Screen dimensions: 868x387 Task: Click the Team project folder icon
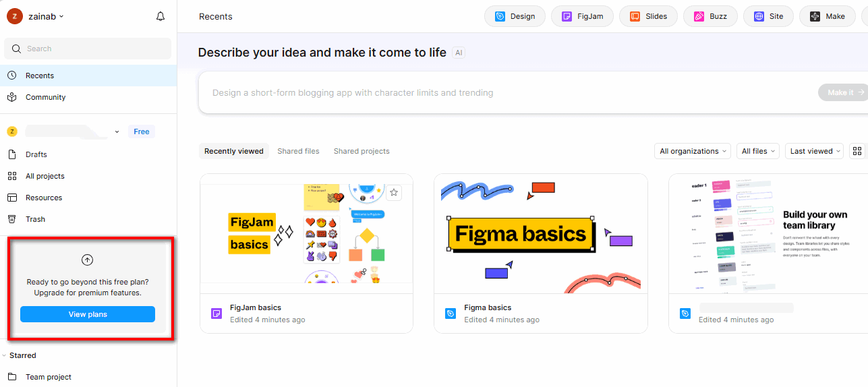point(12,377)
